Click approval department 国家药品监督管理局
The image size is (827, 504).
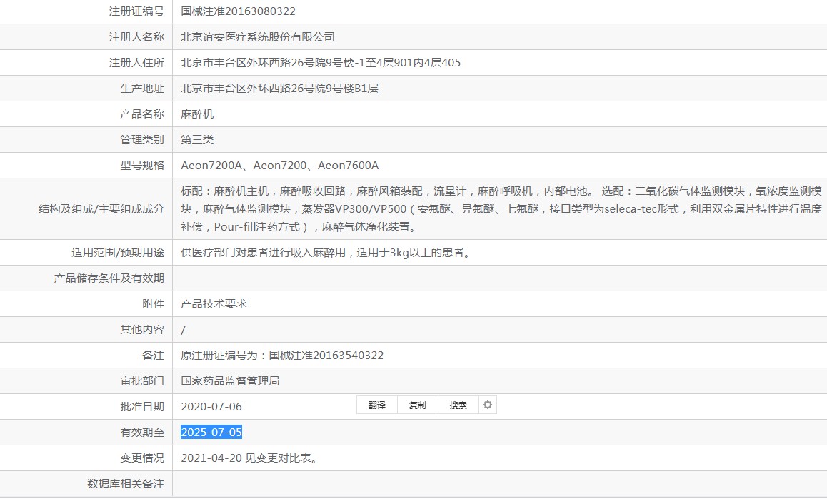pyautogui.click(x=230, y=380)
